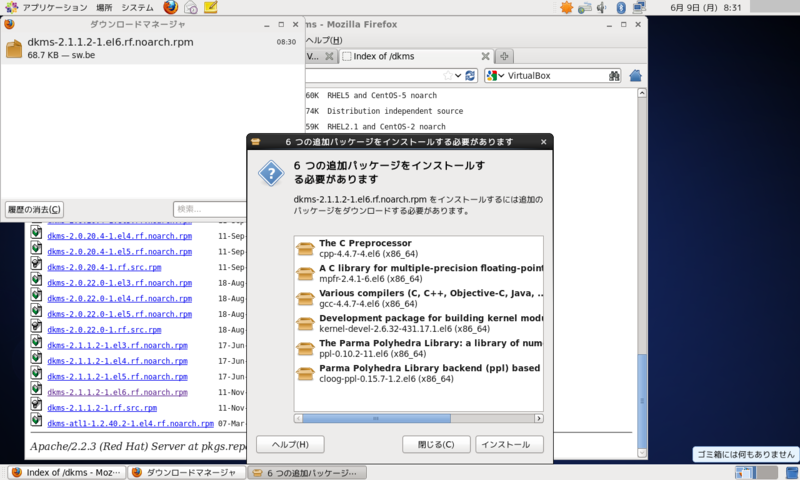Viewport: 800px width, 480px height.
Task: Open the volume control icon
Action: 602,7
